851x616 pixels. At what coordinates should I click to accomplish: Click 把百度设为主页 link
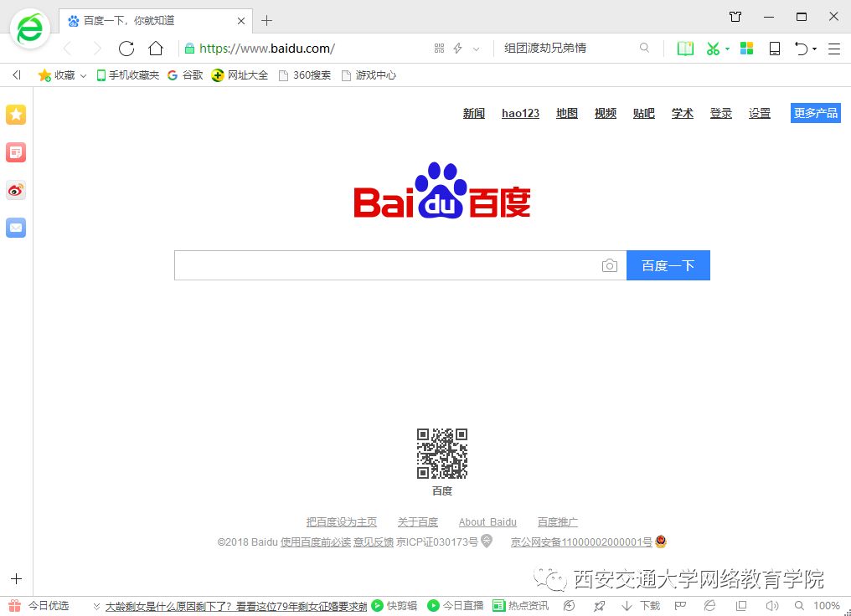coord(342,521)
